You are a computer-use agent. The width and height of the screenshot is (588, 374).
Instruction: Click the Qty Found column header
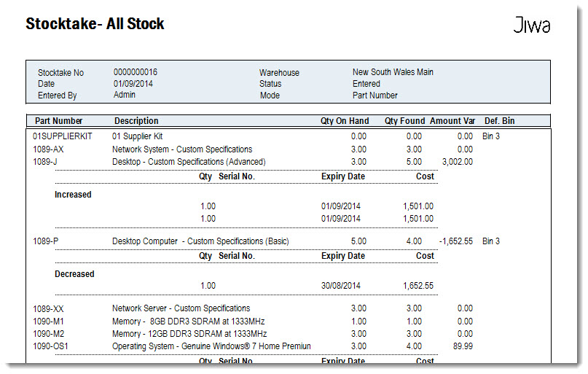404,121
